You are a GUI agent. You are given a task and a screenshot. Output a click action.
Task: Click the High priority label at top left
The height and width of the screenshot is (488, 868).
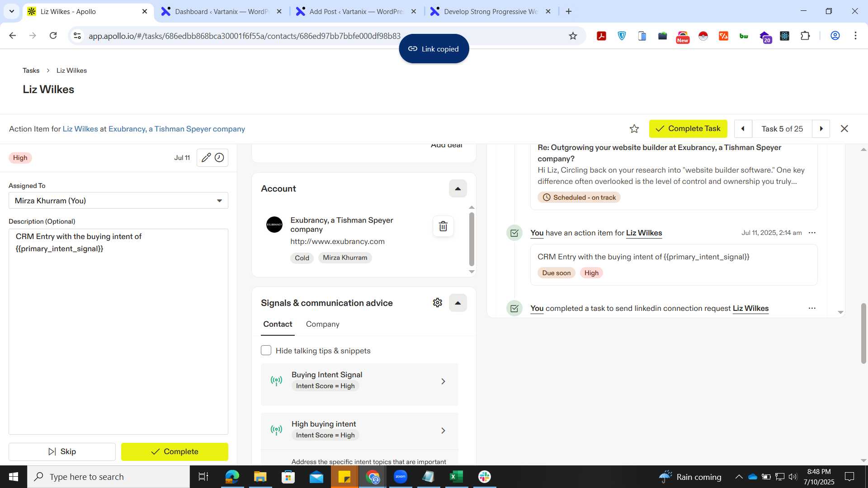point(20,158)
